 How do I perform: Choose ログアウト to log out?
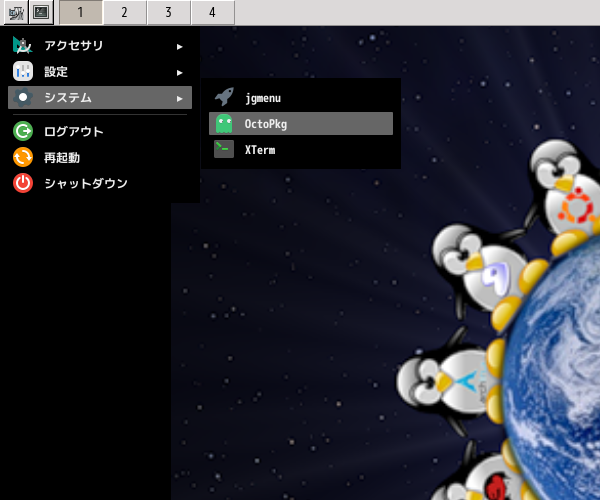click(x=100, y=132)
